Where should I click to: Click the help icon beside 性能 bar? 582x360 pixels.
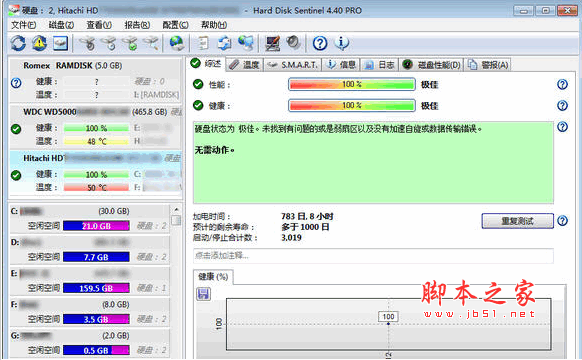coord(562,85)
